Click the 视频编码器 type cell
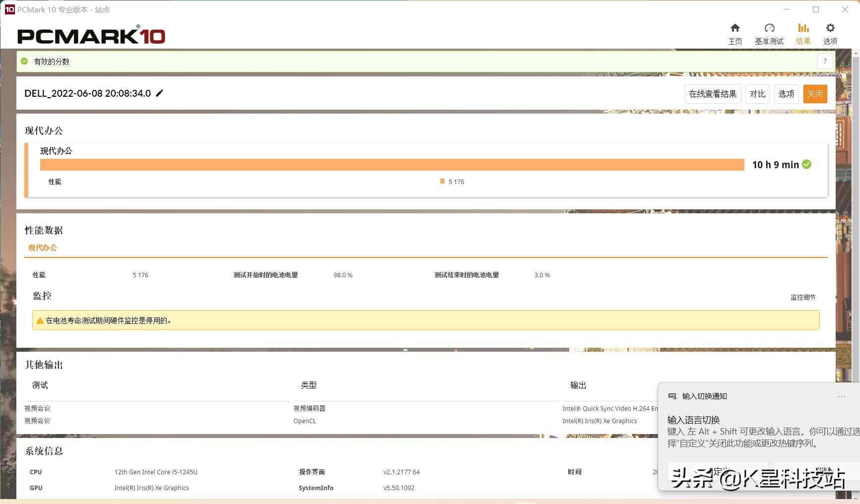 pos(309,408)
